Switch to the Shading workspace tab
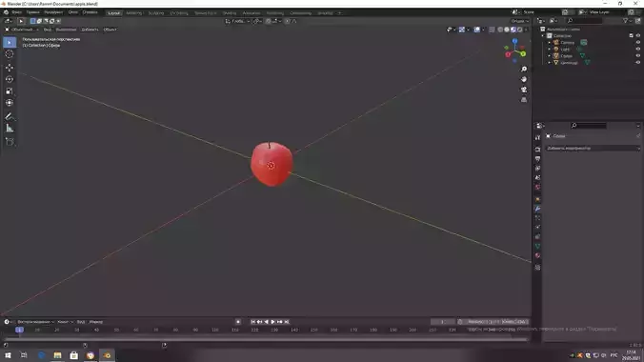Viewport: 644px width, 362px height. (x=230, y=13)
